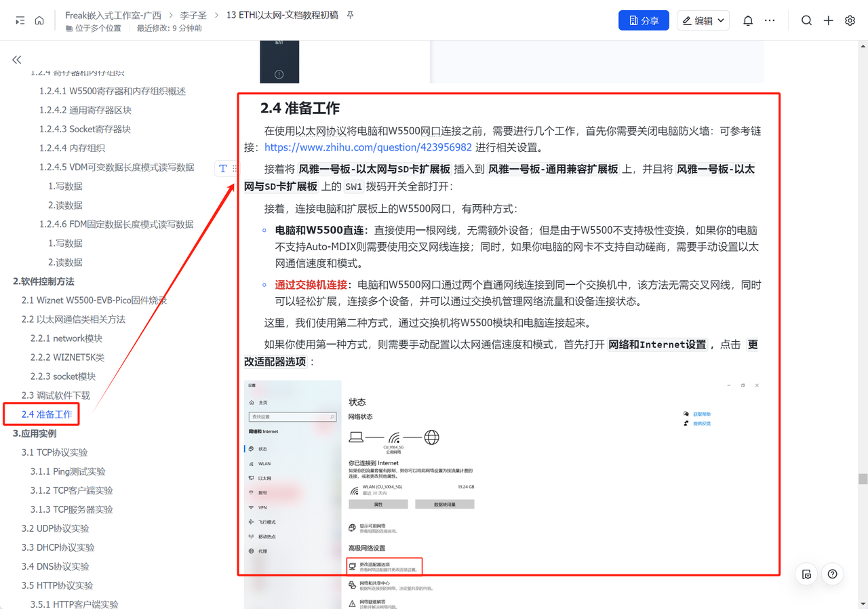Go to the home page icon
This screenshot has height=609, width=868.
pos(39,21)
